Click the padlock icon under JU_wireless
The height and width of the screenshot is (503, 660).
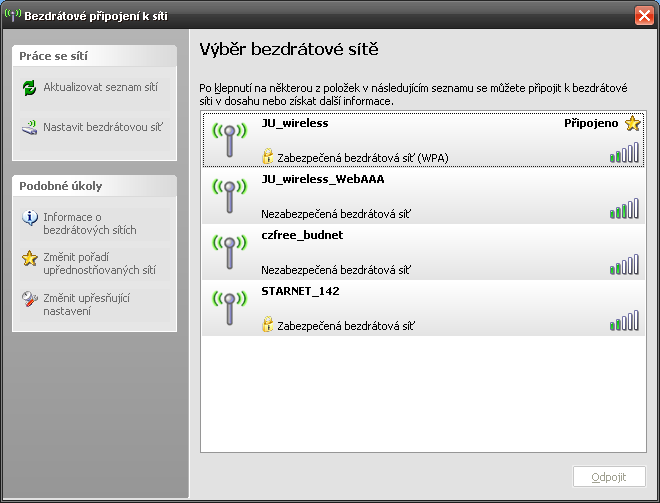tap(267, 156)
